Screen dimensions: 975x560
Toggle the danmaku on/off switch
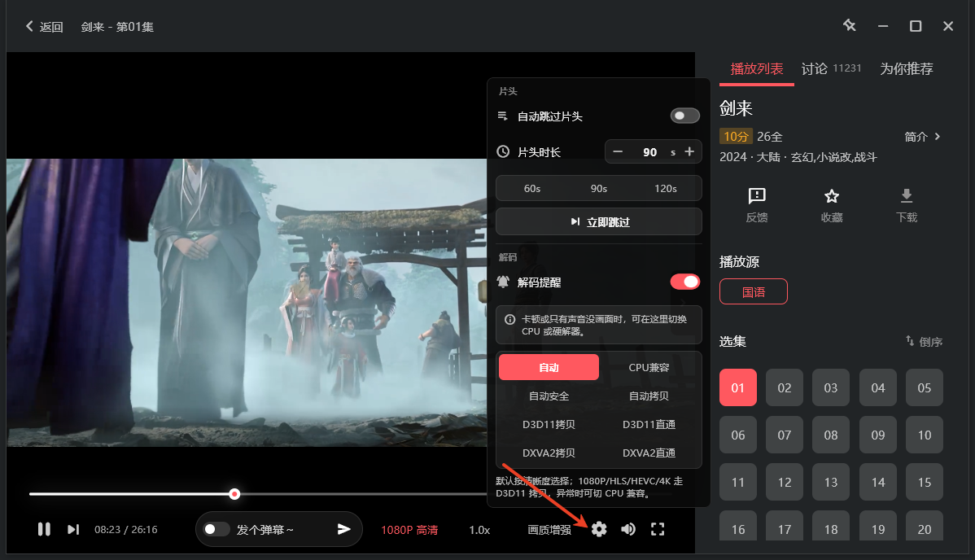(216, 530)
